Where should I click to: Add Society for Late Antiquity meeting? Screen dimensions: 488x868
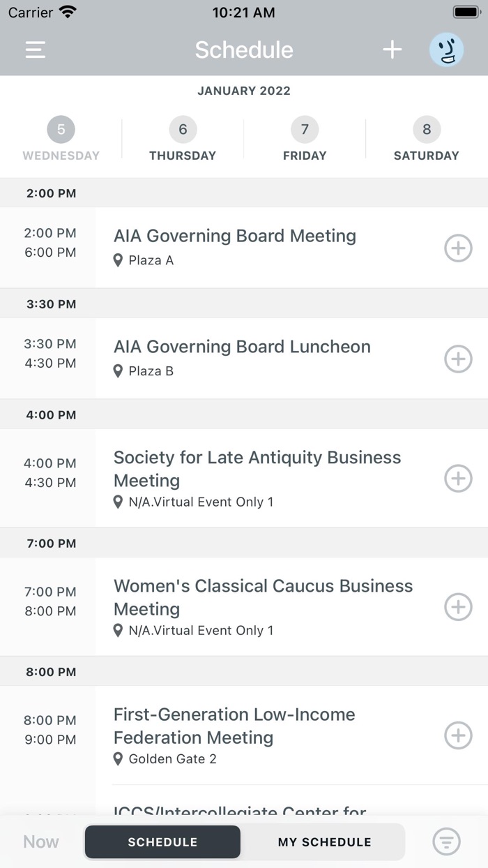coord(458,479)
